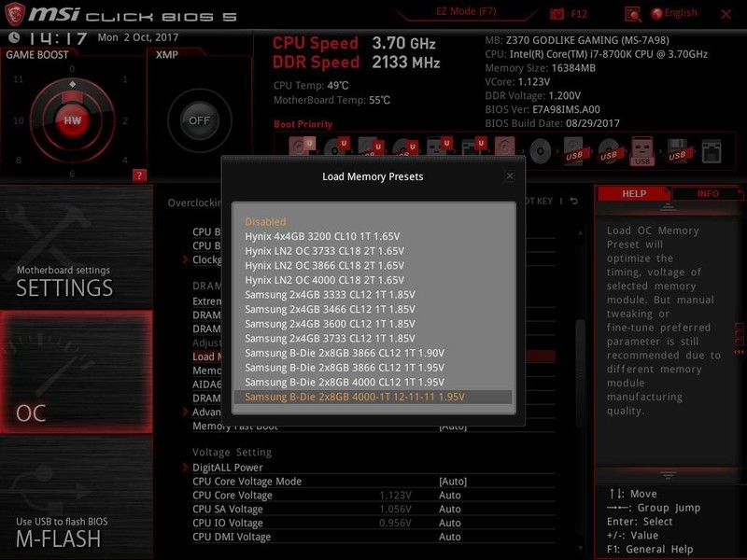Expand the DigitALL Power submenu

click(x=228, y=468)
